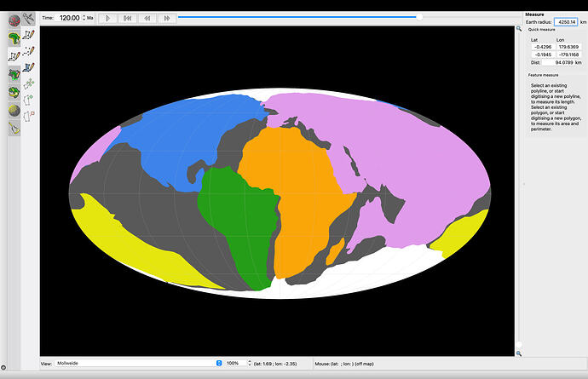588x379 pixels.
Task: Open the View workflow globe icon
Action: pyautogui.click(x=14, y=19)
